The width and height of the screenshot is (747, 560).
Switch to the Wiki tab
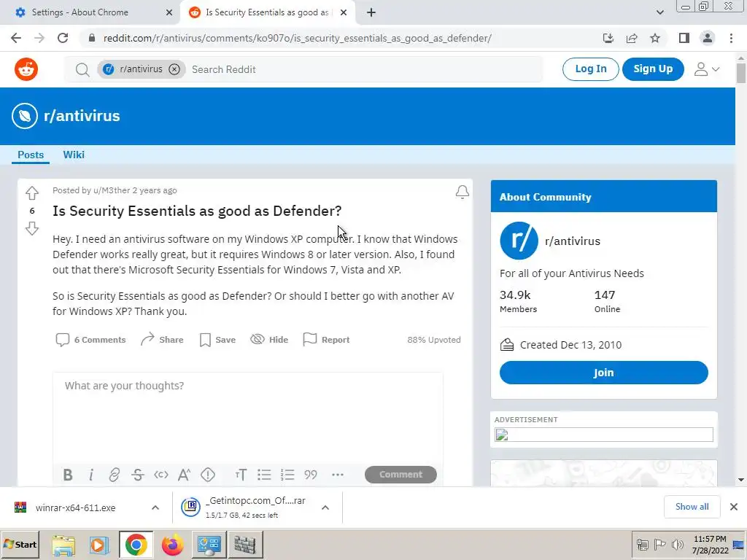[x=74, y=155]
